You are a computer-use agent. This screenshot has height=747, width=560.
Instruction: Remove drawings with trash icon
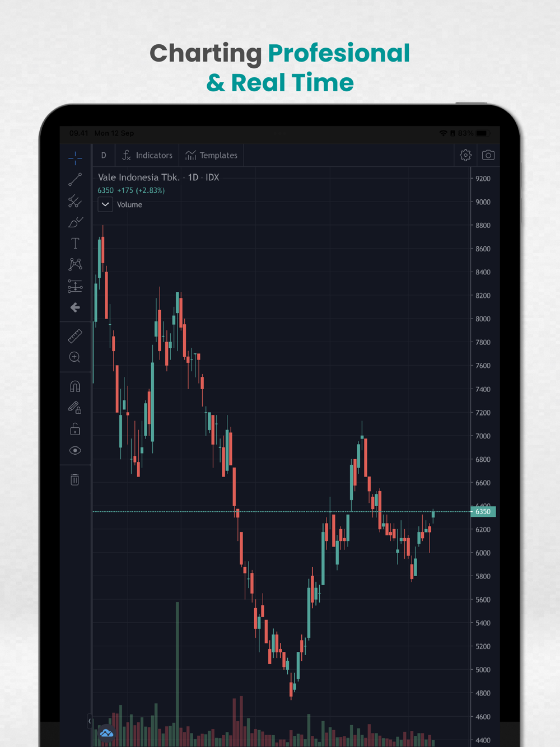75,479
